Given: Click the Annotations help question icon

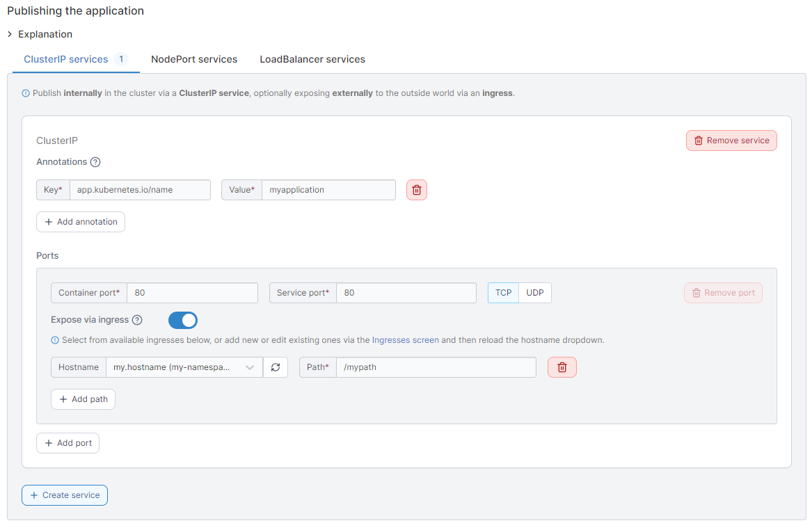Looking at the screenshot, I should tap(95, 162).
